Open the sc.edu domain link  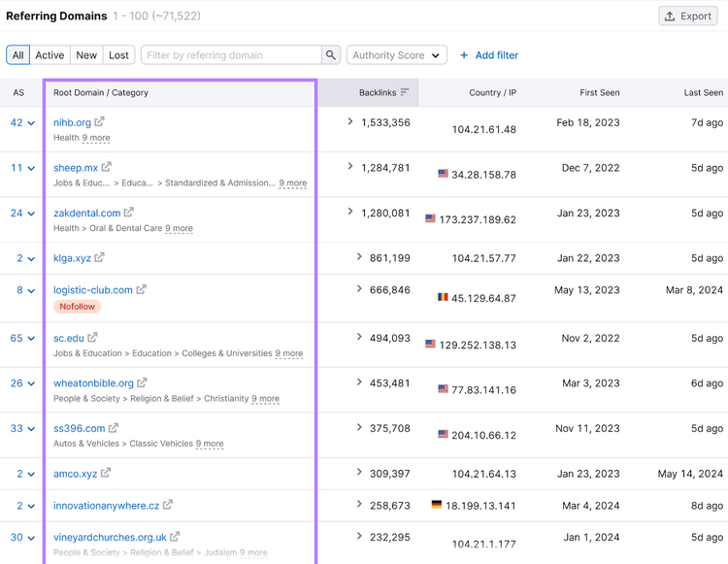point(69,339)
